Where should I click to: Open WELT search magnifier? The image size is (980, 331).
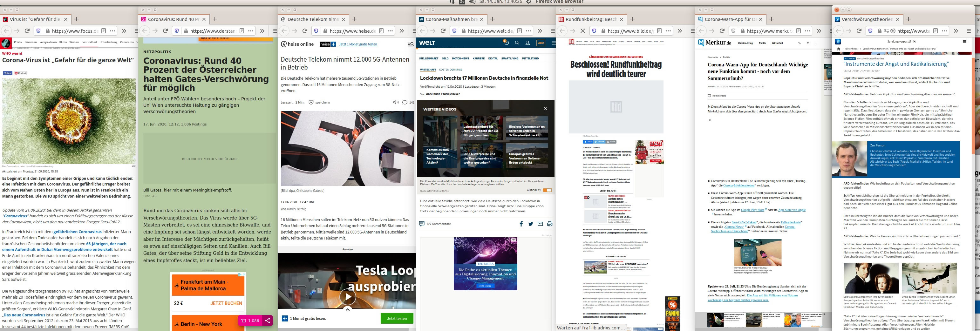coord(517,43)
